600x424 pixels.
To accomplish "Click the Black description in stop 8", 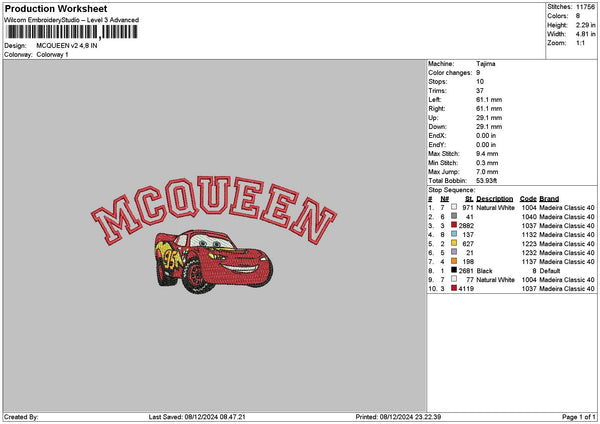I will tap(484, 271).
